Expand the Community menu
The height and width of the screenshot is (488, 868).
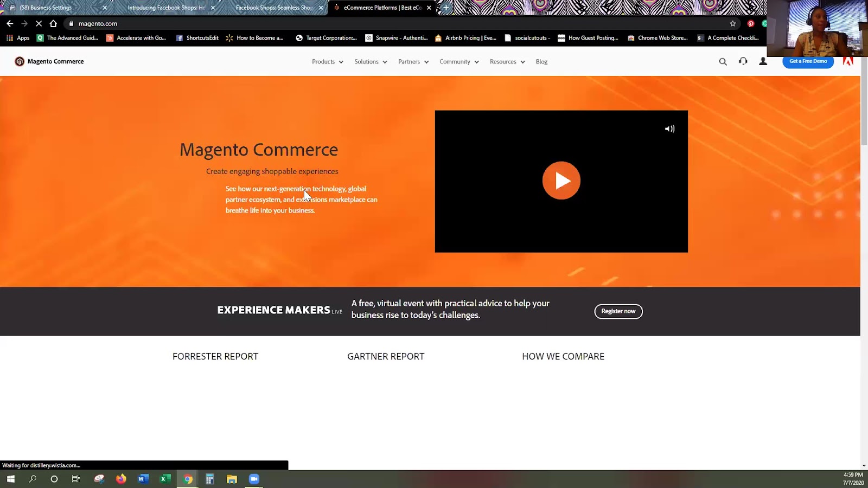pyautogui.click(x=459, y=62)
